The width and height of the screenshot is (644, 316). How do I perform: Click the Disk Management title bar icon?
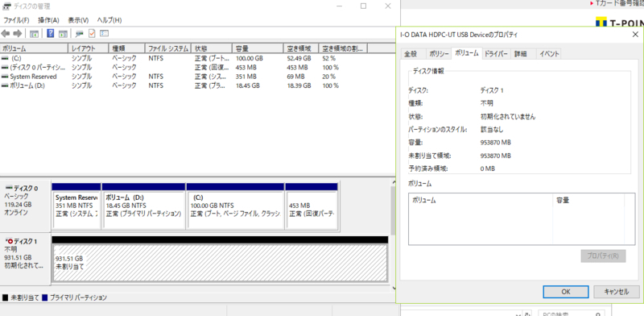point(6,6)
